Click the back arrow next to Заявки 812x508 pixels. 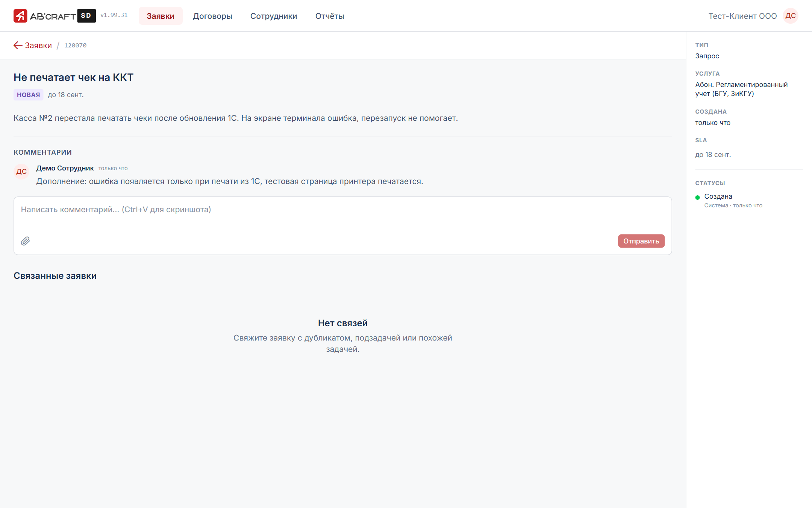coord(18,45)
